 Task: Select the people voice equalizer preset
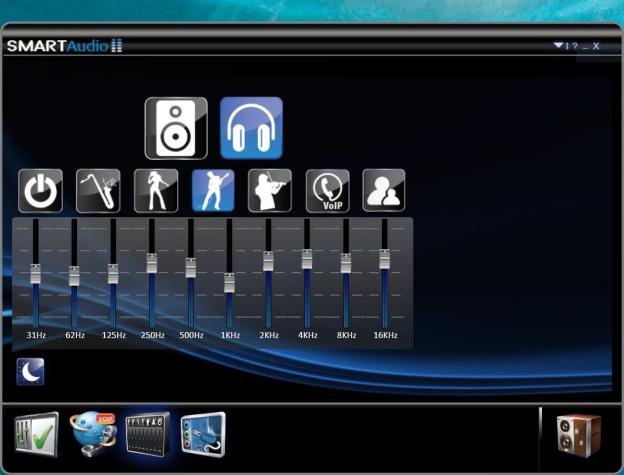[x=384, y=190]
